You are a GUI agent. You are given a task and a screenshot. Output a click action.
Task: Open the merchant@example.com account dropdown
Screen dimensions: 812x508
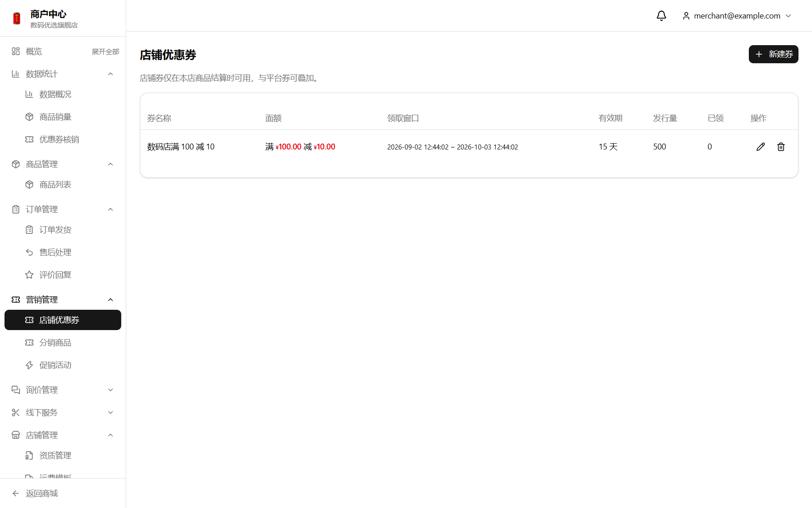pyautogui.click(x=737, y=16)
